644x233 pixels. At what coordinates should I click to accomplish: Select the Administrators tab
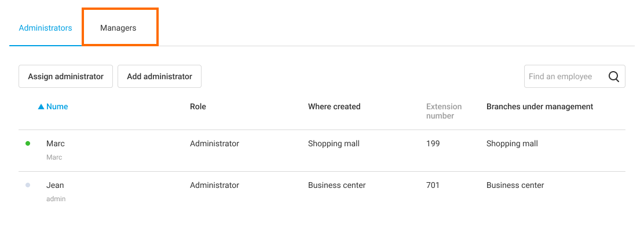(x=45, y=28)
